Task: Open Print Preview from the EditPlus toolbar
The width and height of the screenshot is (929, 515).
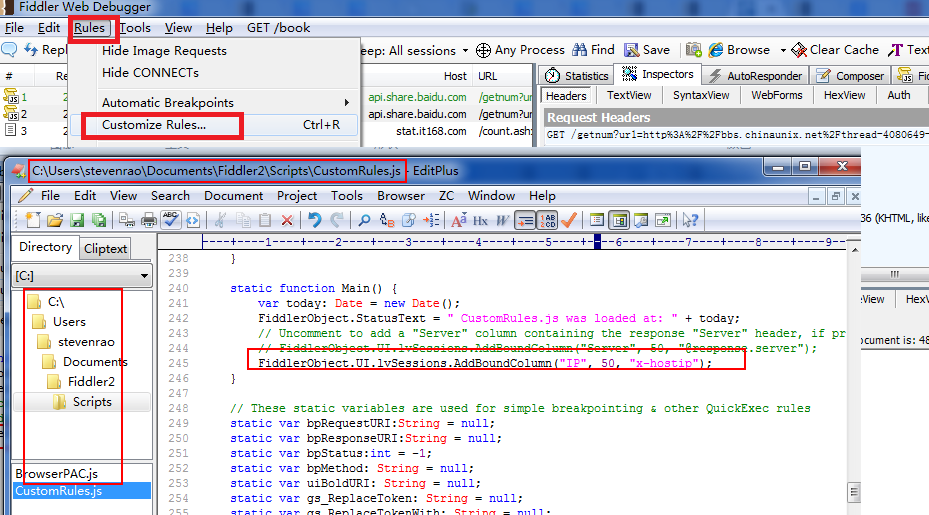Action: [126, 220]
